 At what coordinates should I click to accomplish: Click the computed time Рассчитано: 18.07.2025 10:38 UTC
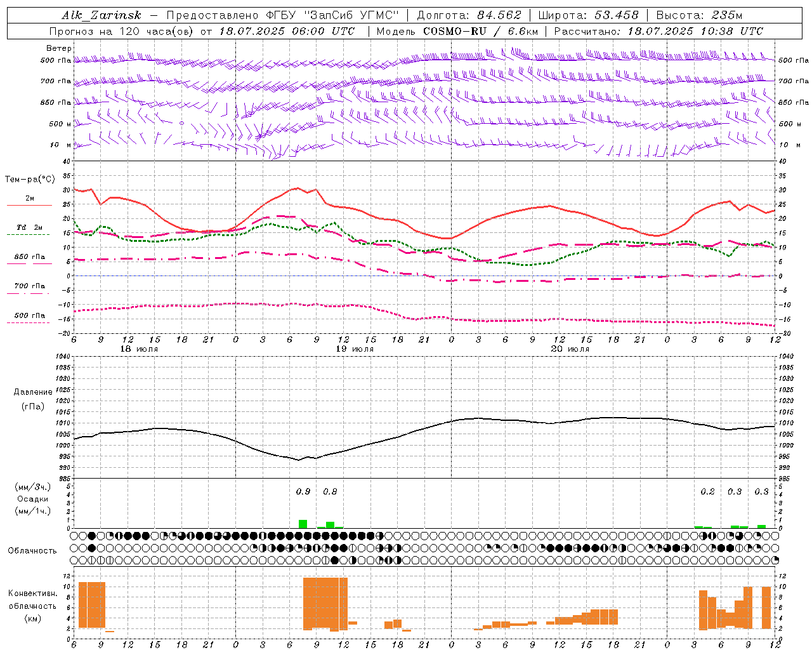pos(658,31)
